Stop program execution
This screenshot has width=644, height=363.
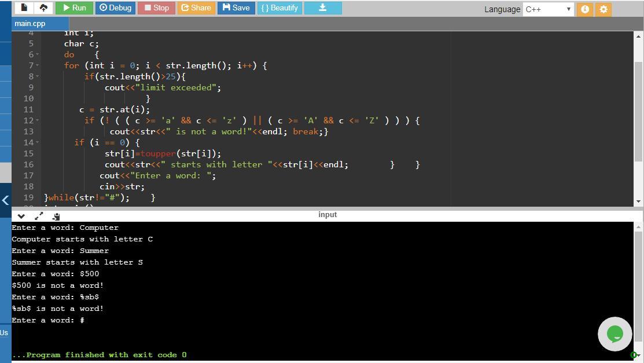click(x=156, y=8)
